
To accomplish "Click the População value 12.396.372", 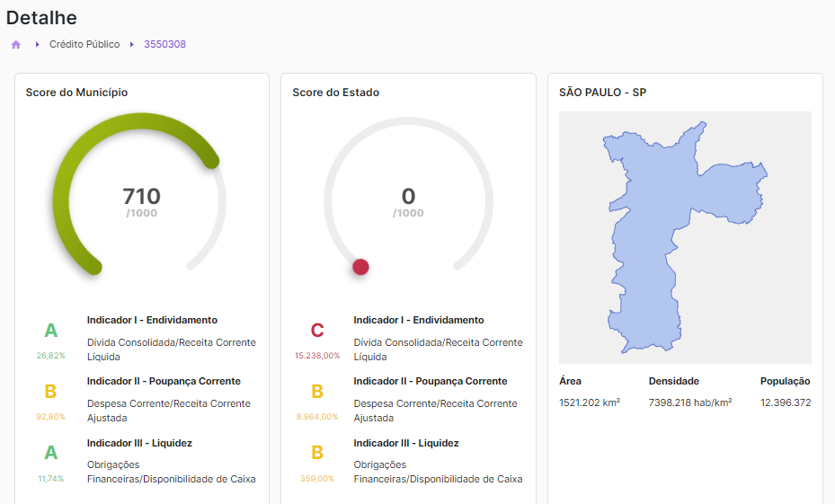I will coord(785,402).
